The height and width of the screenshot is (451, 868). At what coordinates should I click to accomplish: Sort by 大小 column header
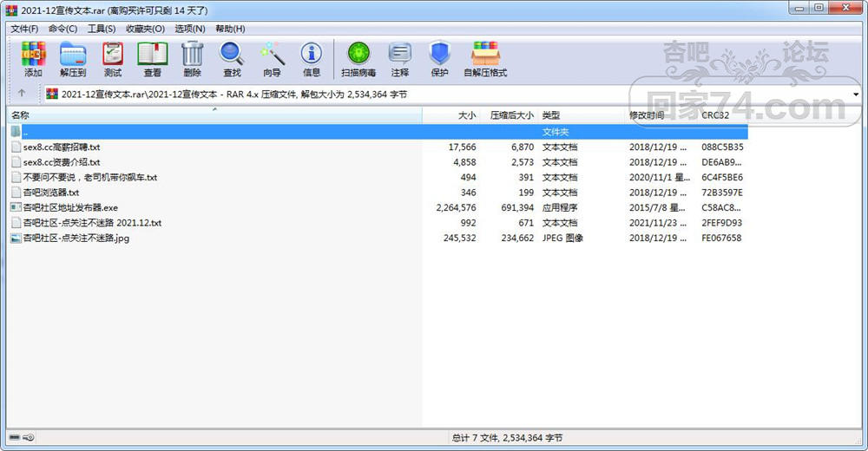click(x=451, y=115)
